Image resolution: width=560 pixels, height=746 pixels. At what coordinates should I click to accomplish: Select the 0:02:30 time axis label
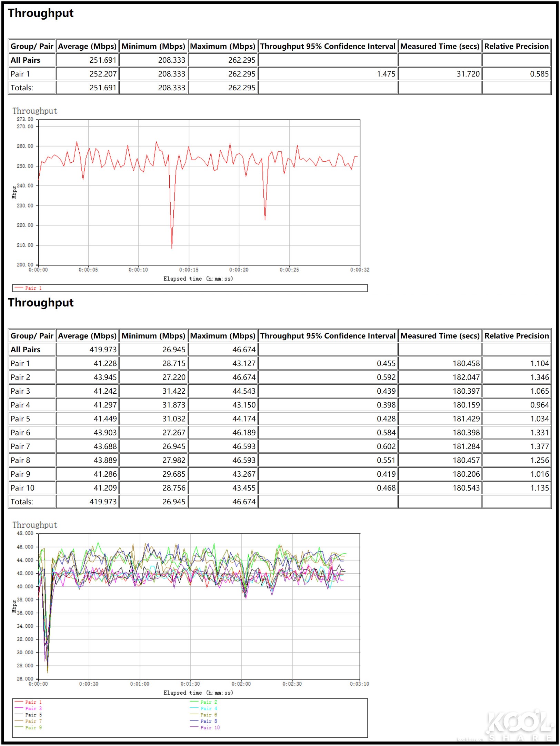(292, 684)
